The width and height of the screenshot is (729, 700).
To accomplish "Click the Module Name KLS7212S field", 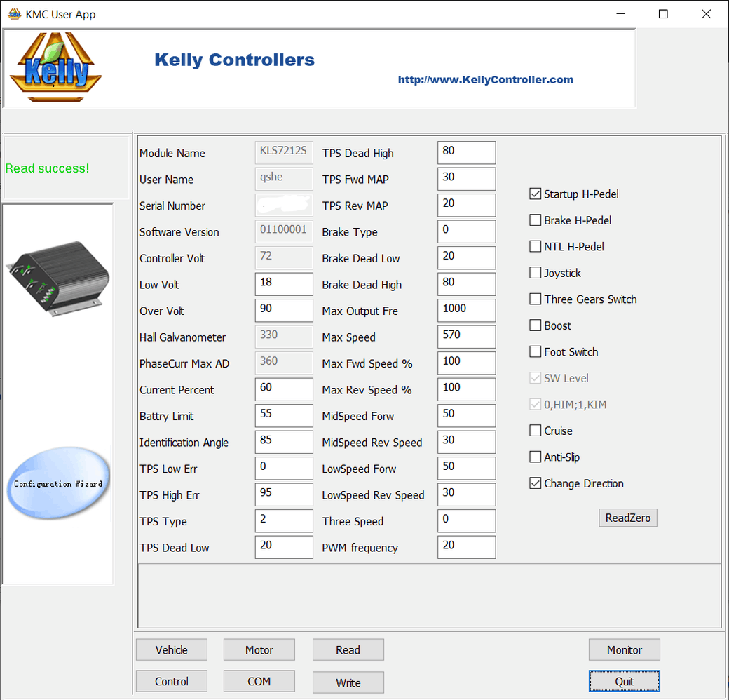I will (284, 153).
